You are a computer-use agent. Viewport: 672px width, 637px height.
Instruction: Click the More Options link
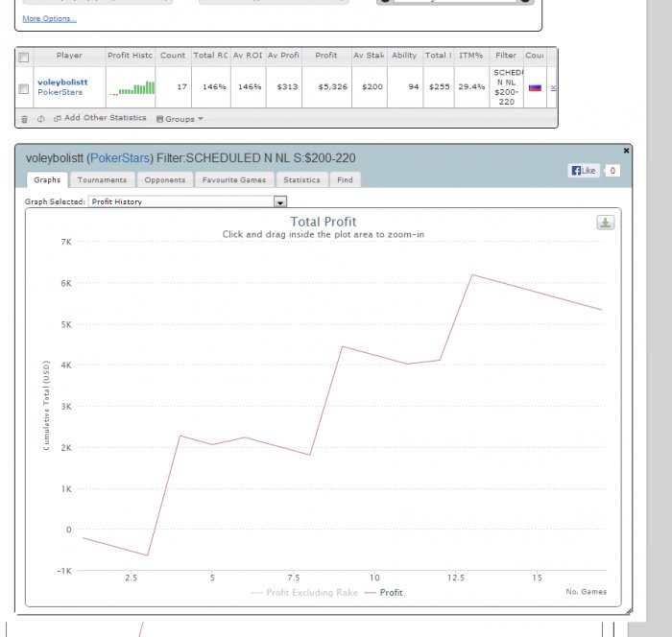pos(49,18)
